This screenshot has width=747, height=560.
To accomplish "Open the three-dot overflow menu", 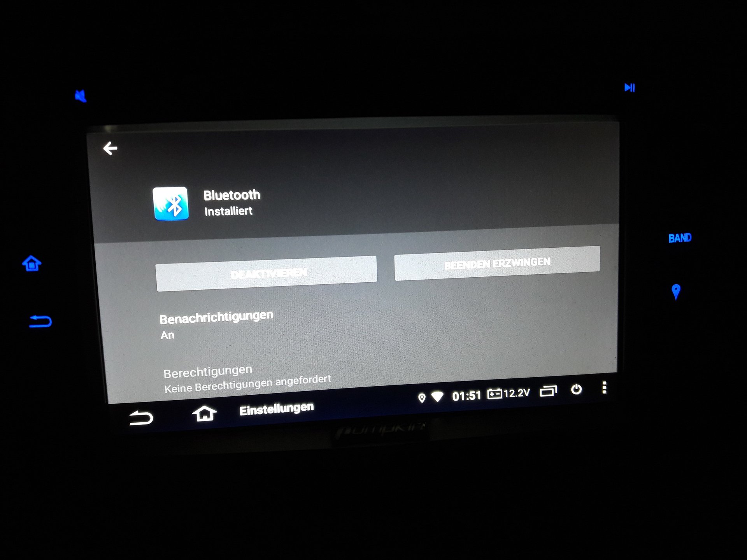I will (604, 387).
